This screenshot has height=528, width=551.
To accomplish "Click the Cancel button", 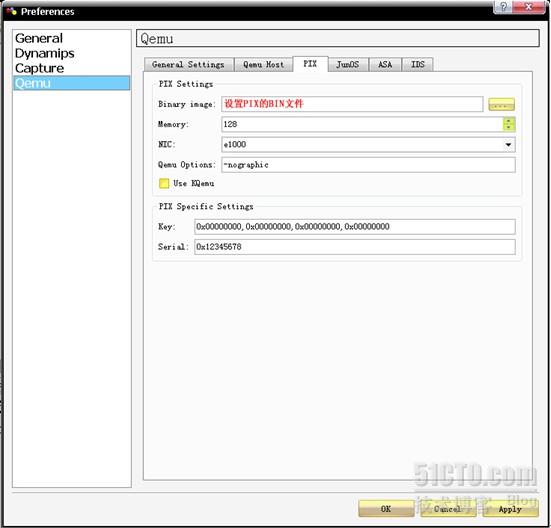I will coord(448,509).
